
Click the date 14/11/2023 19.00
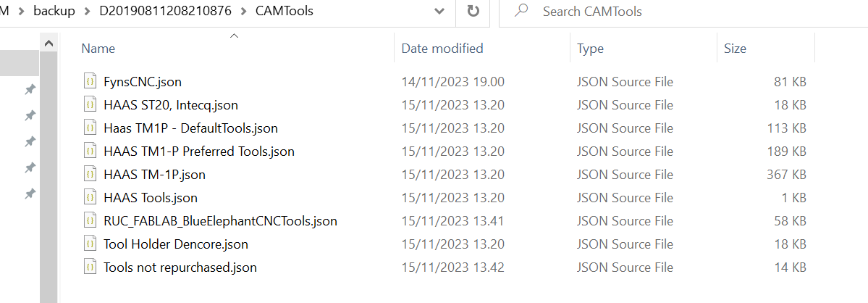452,82
